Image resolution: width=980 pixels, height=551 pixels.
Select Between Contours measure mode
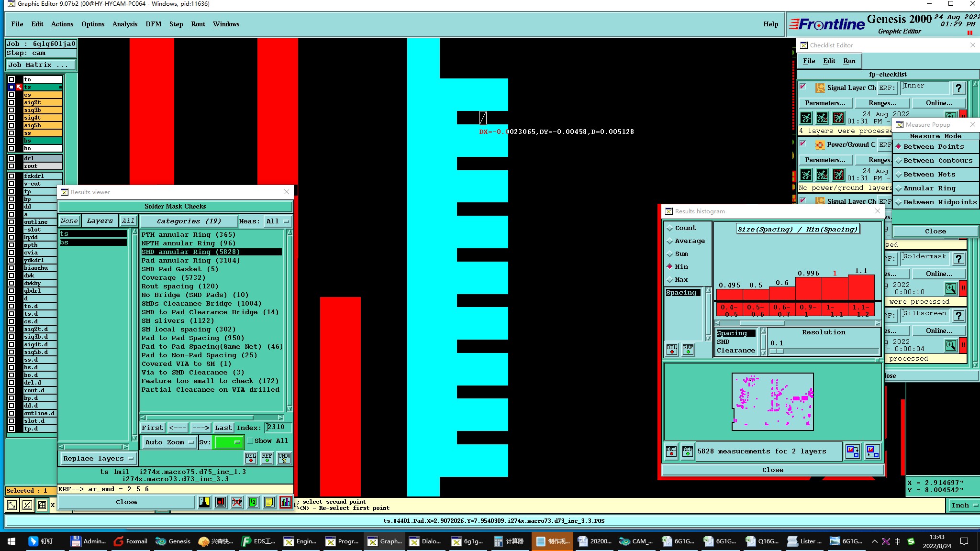pyautogui.click(x=937, y=161)
